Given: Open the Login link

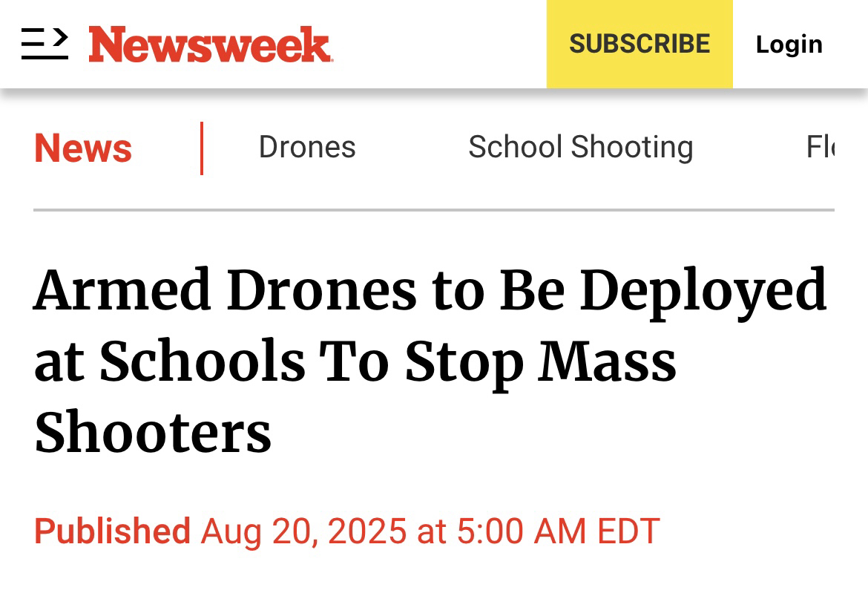Looking at the screenshot, I should (789, 45).
